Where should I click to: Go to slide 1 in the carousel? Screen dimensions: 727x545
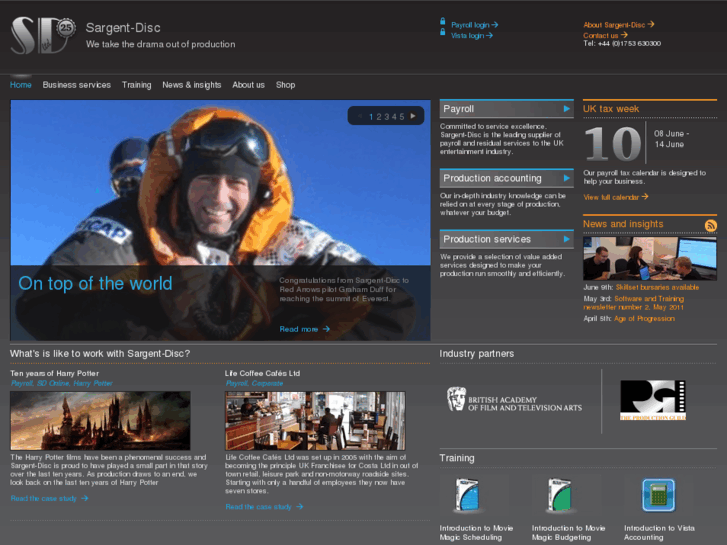[371, 116]
